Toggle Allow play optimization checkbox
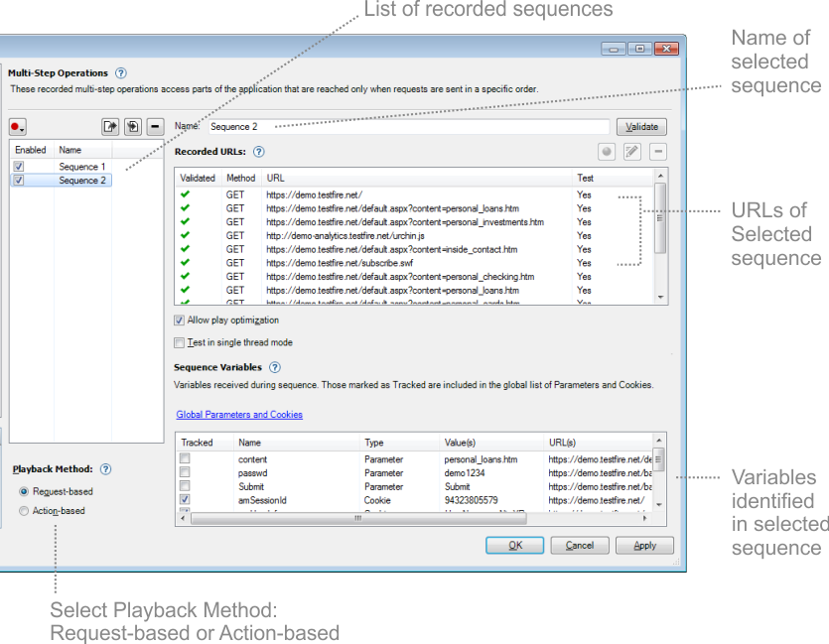829x644 pixels. [x=180, y=321]
